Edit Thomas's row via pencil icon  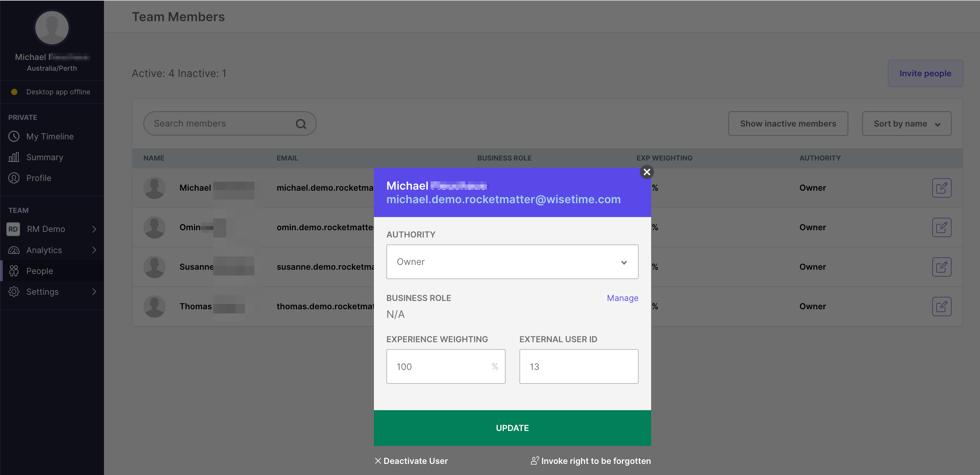point(942,306)
